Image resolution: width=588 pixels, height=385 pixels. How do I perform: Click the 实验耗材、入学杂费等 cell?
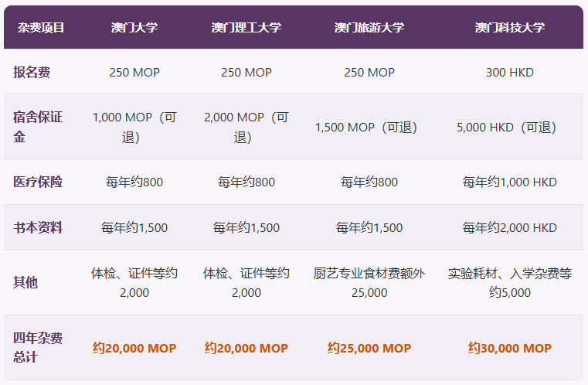510,283
